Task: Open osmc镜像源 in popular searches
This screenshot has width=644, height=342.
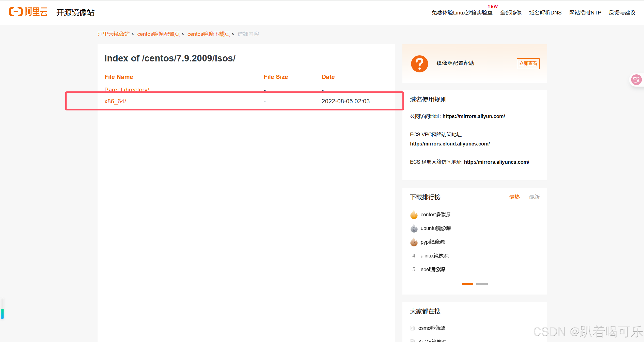Action: (432, 328)
